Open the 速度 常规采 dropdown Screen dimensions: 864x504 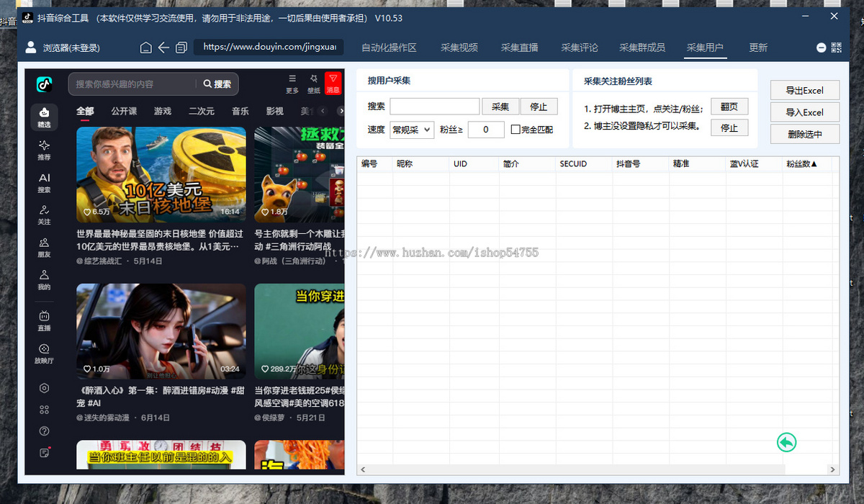pos(411,130)
